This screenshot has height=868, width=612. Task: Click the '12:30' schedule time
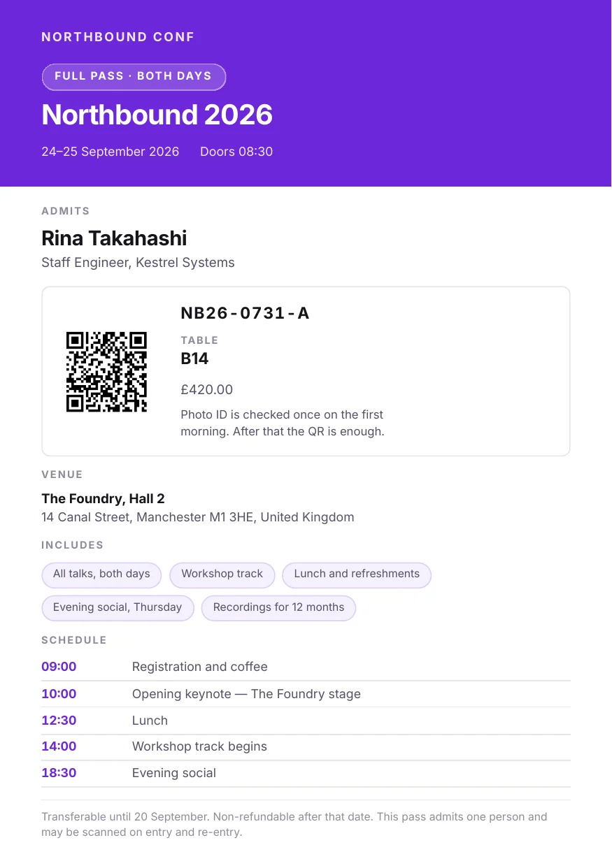(x=59, y=721)
